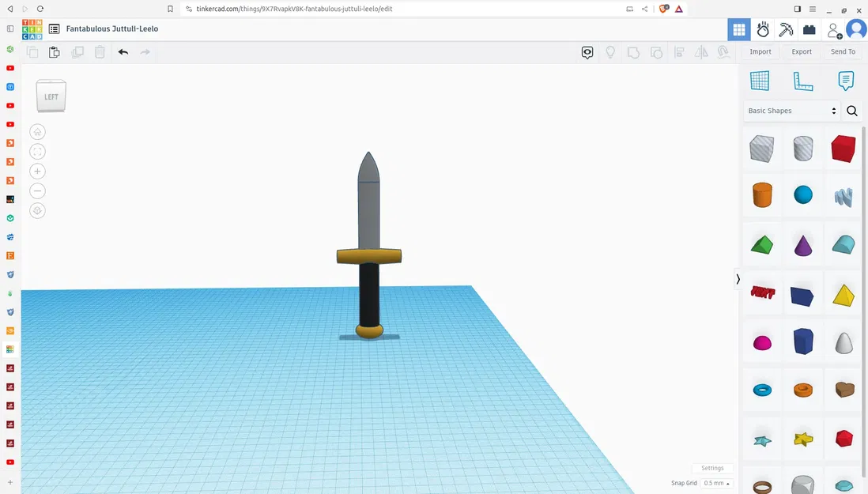
Task: Open the Basic Shapes dropdown
Action: (791, 111)
